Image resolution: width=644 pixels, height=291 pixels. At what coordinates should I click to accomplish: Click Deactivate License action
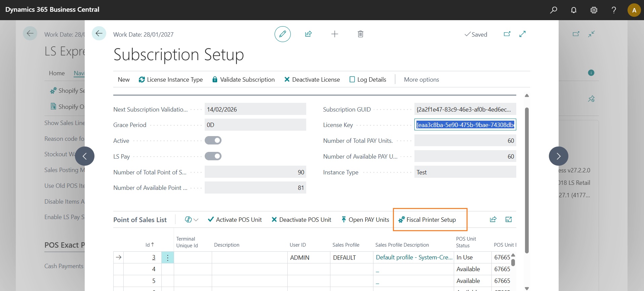312,80
